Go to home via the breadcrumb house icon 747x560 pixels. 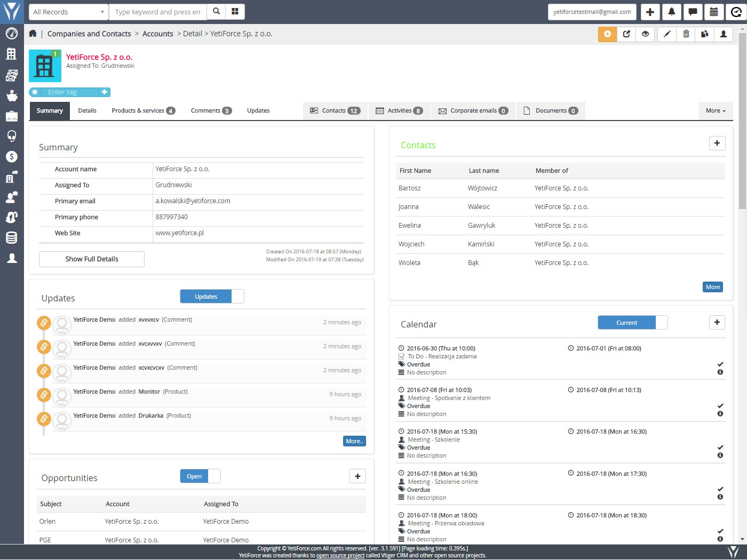pos(33,34)
